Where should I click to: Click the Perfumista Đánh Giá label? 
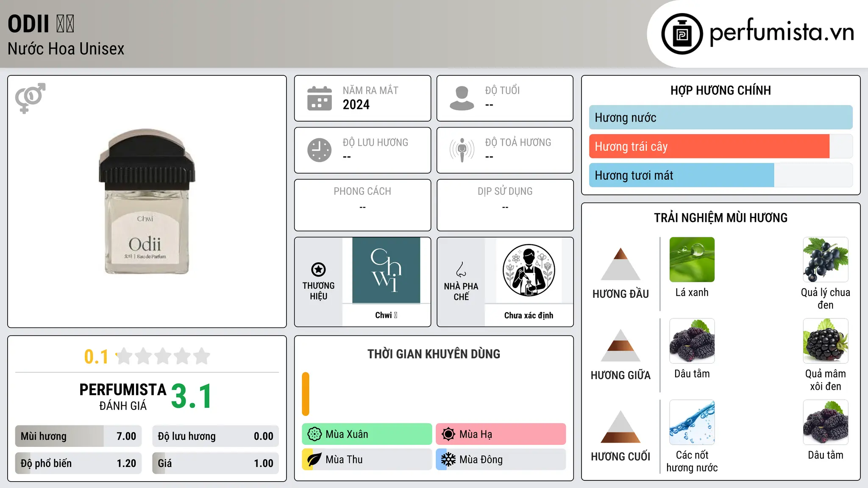[x=123, y=396]
